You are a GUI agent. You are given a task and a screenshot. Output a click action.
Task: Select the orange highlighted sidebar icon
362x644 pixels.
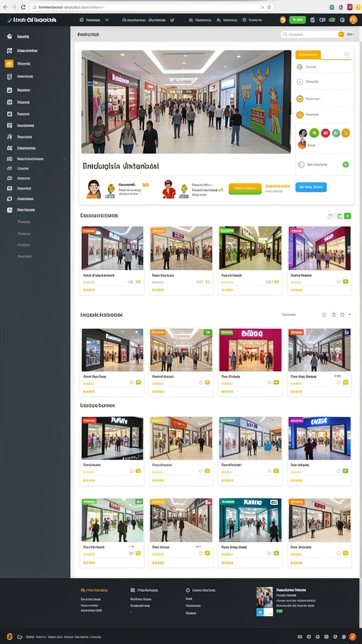(9, 64)
